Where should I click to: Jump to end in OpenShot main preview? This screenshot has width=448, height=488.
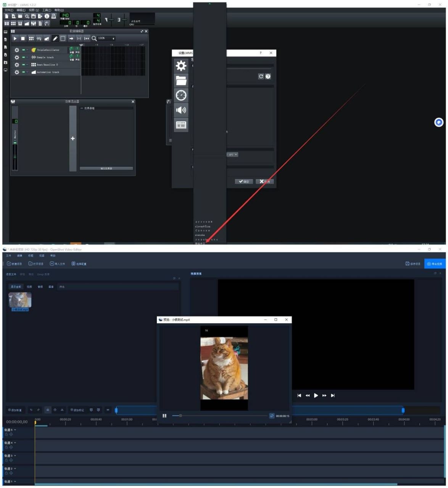click(333, 395)
